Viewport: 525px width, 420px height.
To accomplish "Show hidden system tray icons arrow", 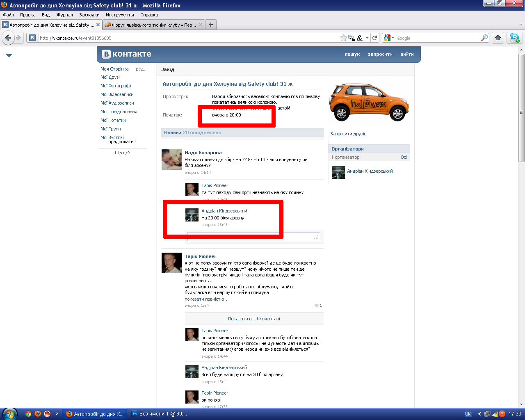I will pyautogui.click(x=479, y=414).
